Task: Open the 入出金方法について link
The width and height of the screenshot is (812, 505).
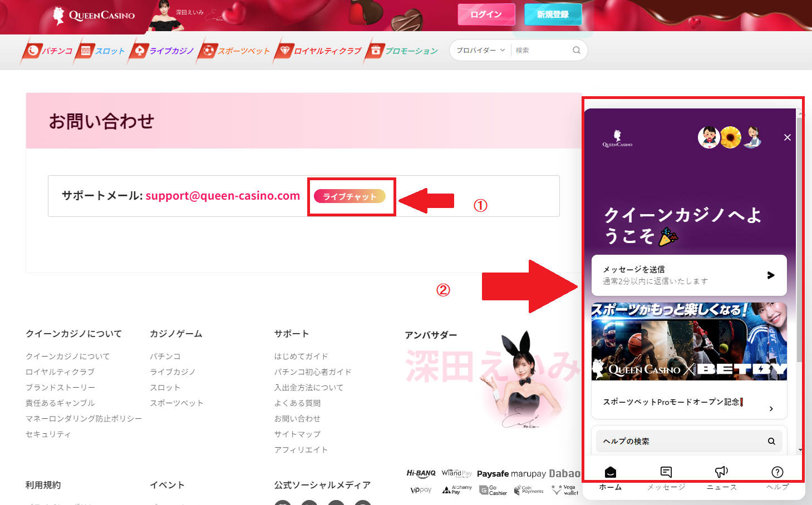Action: [309, 387]
